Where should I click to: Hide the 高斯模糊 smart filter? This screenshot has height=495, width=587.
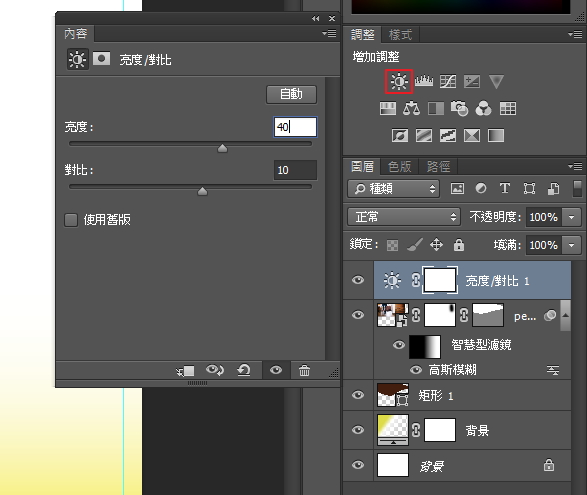[416, 370]
